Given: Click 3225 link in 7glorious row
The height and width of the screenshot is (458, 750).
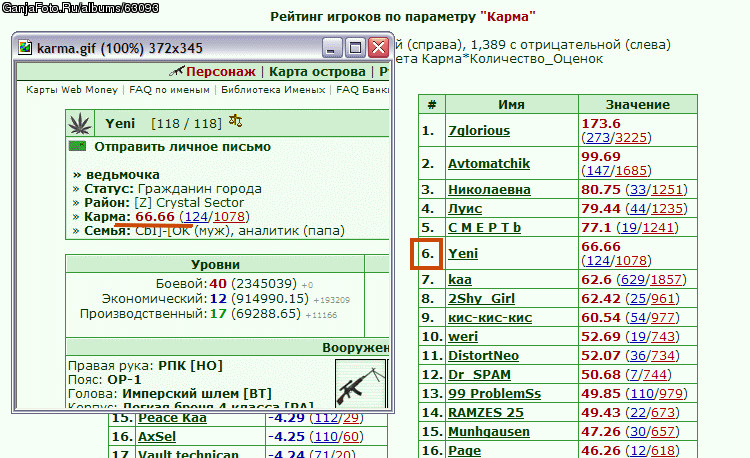Looking at the screenshot, I should click(x=631, y=138).
